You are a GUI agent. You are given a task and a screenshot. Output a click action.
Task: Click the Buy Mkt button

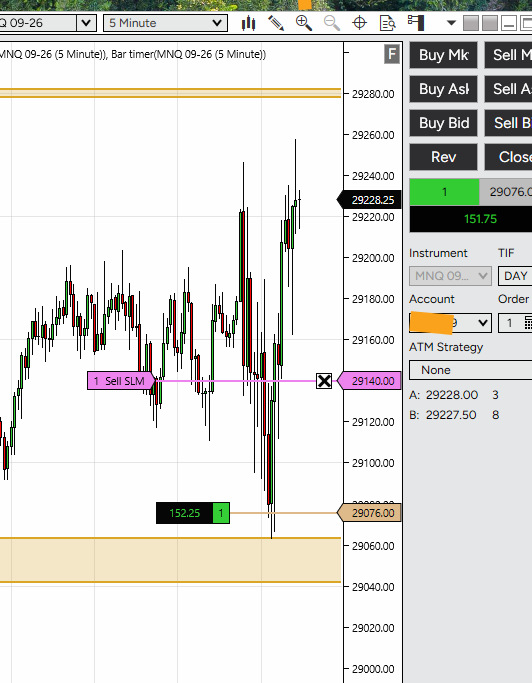[443, 55]
